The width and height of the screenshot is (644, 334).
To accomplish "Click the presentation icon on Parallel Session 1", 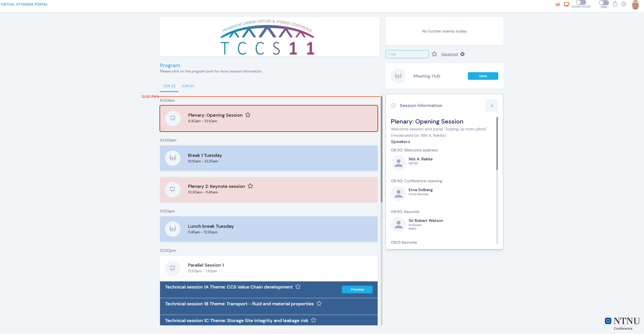I will [x=173, y=268].
